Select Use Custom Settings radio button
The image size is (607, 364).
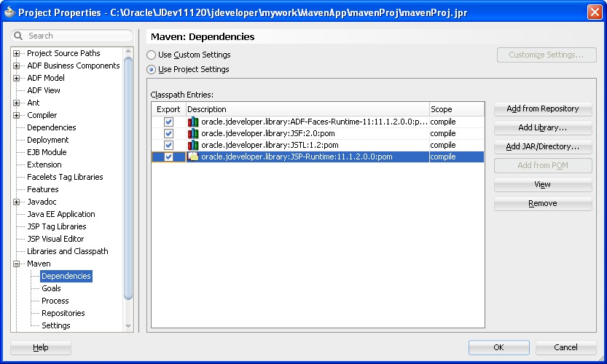(x=151, y=55)
